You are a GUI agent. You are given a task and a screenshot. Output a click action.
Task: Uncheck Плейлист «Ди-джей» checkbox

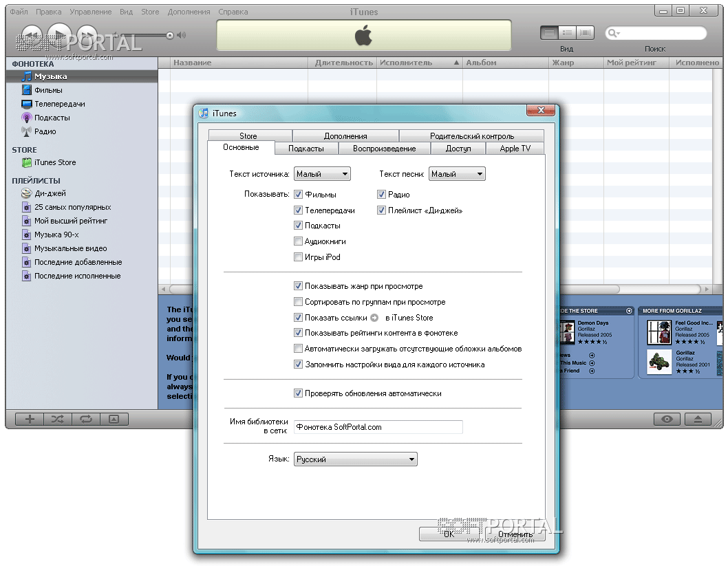point(381,210)
